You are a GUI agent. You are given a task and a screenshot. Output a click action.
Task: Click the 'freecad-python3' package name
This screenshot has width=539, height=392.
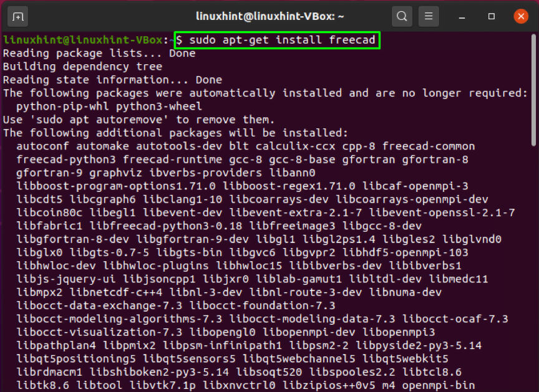click(x=66, y=160)
